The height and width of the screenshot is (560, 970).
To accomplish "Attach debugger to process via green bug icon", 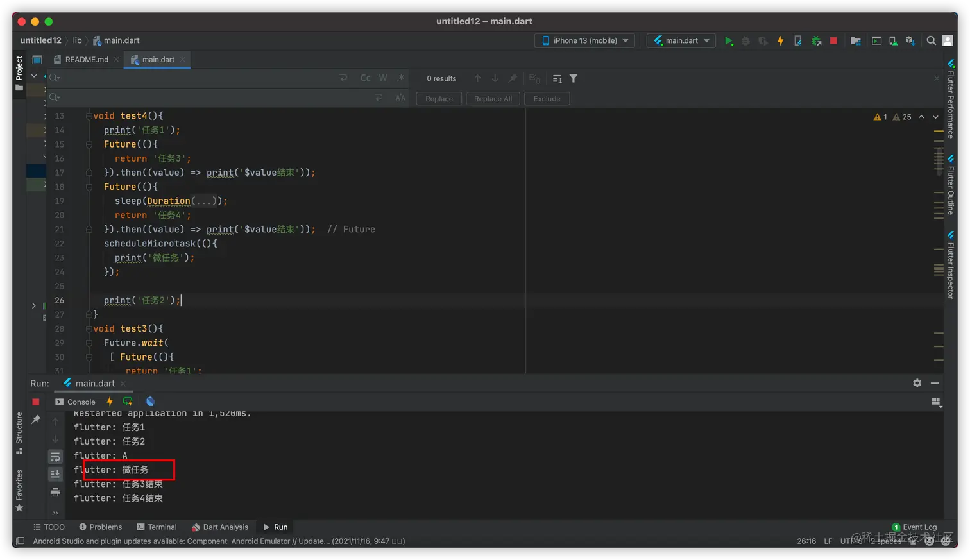I will [x=816, y=40].
